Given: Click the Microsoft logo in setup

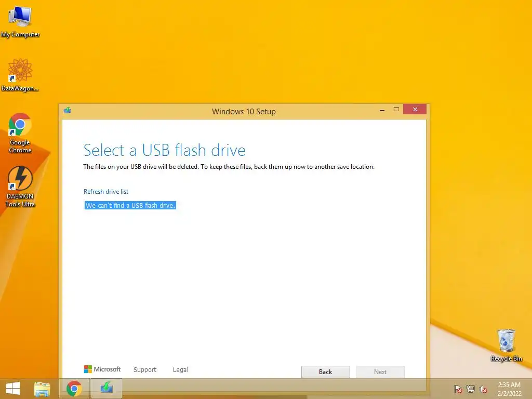Looking at the screenshot, I should (102, 369).
